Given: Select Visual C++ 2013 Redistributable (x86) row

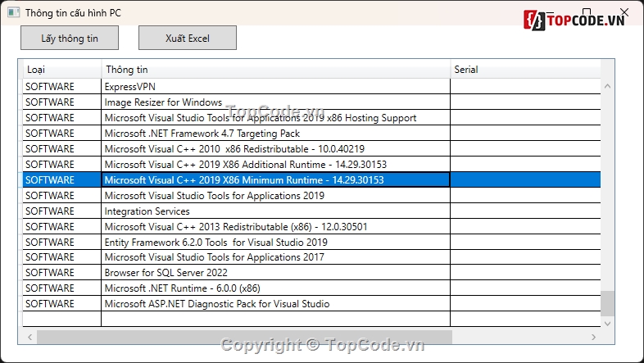Looking at the screenshot, I should point(311,227).
